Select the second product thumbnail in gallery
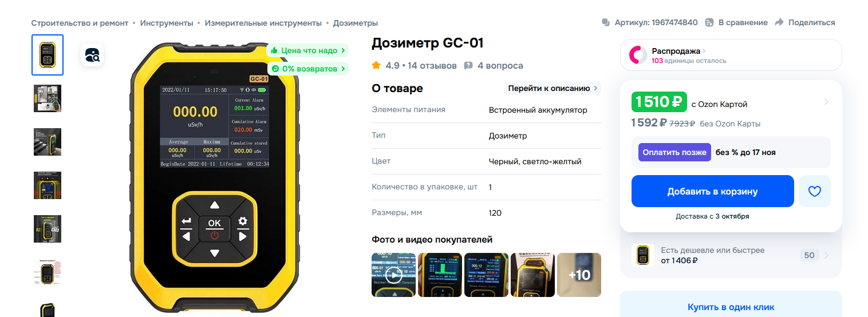This screenshot has width=868, height=317. click(48, 98)
